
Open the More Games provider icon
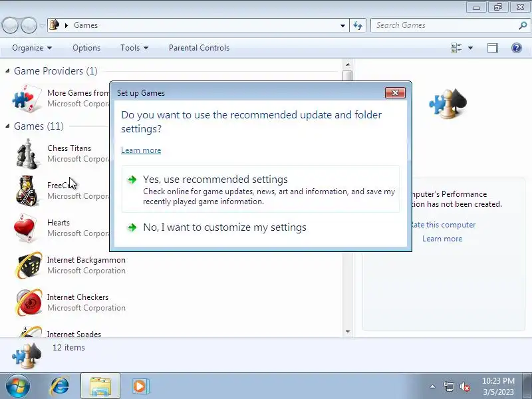27,98
